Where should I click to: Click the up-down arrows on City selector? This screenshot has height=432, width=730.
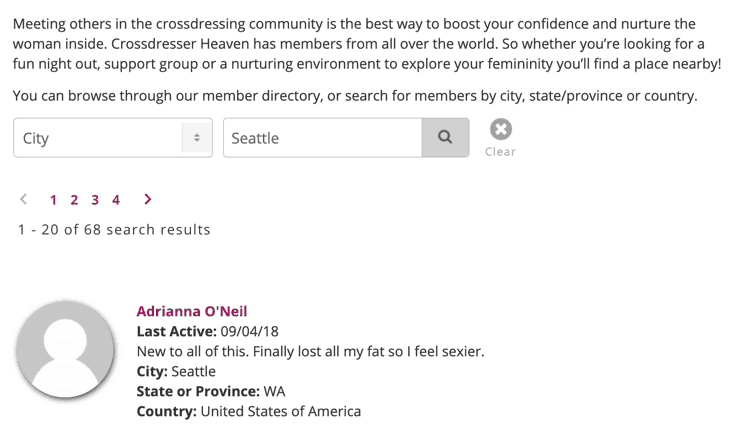point(197,137)
